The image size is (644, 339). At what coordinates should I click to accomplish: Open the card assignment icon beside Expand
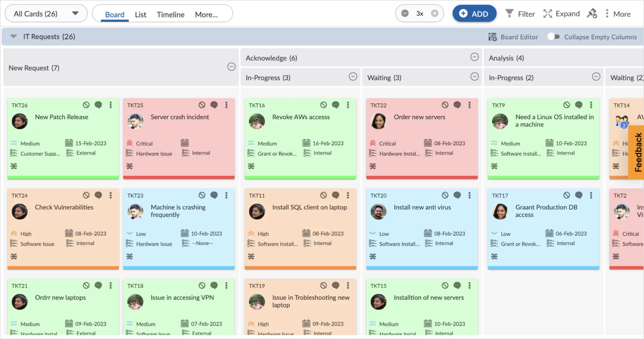tap(592, 14)
